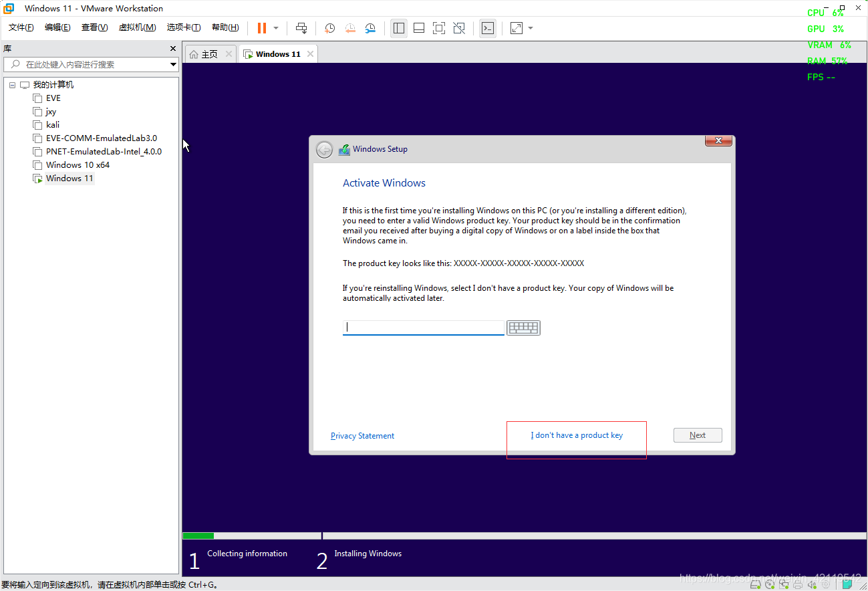Toggle Unity mode icon
The height and width of the screenshot is (591, 868).
pos(459,28)
